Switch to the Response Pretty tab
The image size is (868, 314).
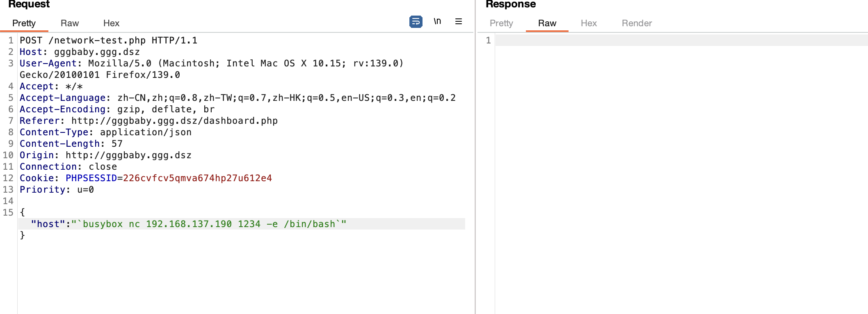pyautogui.click(x=501, y=23)
